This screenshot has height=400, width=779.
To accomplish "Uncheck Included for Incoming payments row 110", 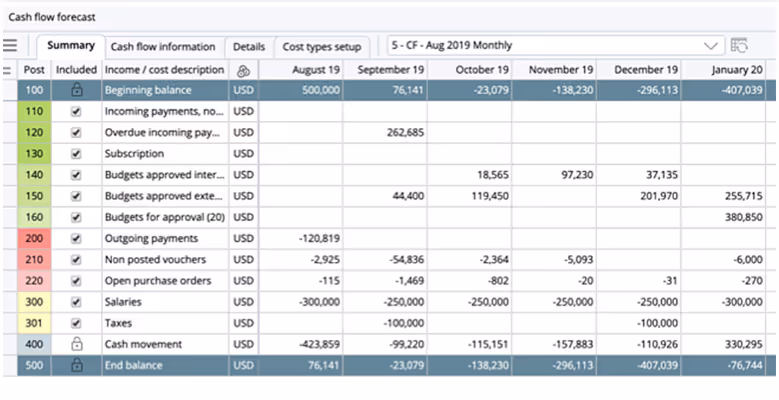I will pyautogui.click(x=76, y=112).
